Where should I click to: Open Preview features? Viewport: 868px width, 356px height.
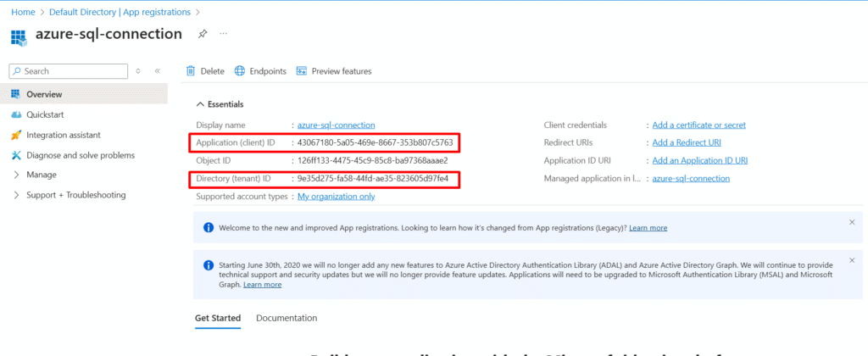334,71
